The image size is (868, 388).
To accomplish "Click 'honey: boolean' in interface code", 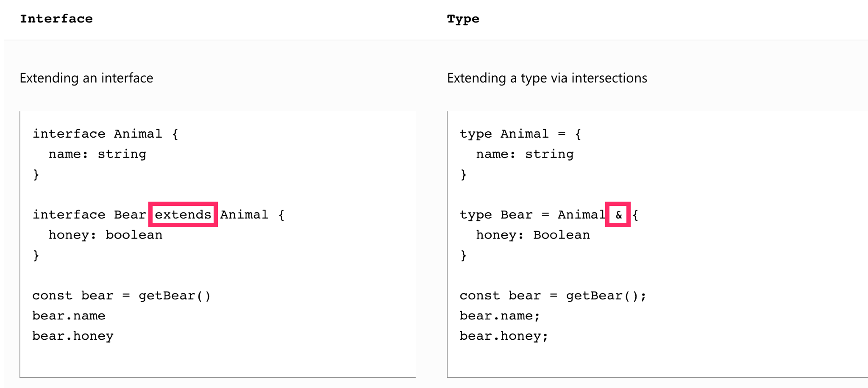I will click(x=106, y=235).
